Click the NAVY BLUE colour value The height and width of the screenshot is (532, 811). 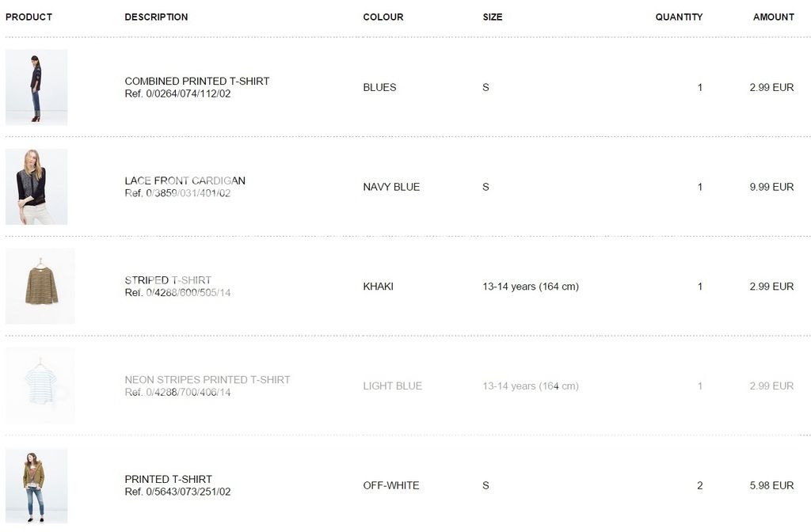[391, 187]
